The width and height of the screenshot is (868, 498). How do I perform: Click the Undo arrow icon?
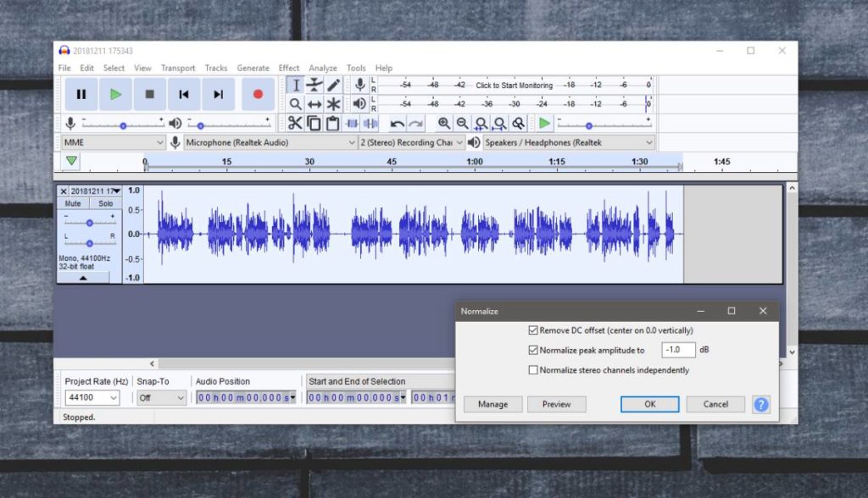pos(397,123)
